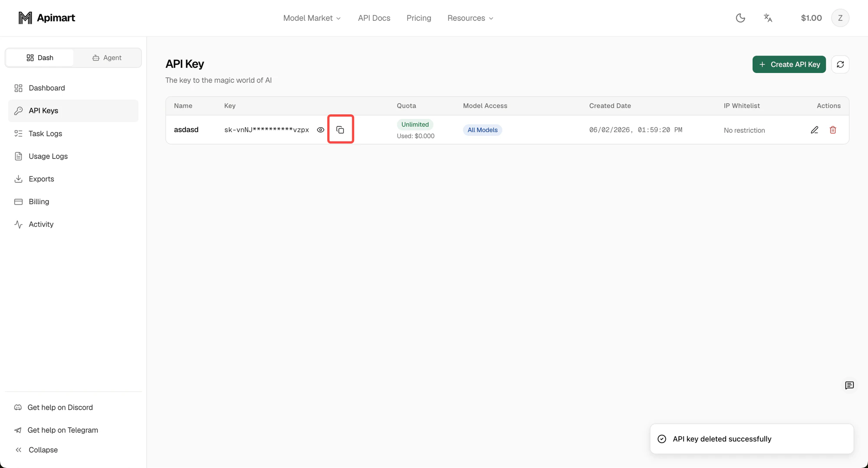
Task: Click the API key deleted successfully toast
Action: click(x=752, y=439)
